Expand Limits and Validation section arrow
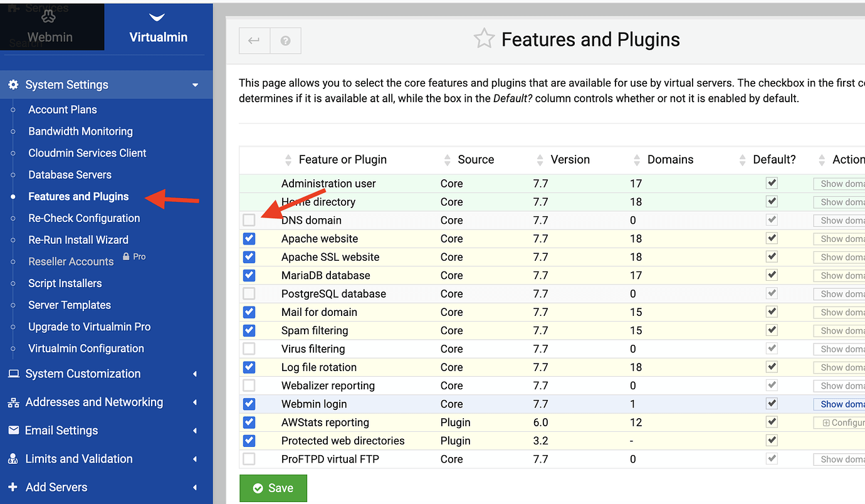The image size is (865, 504). click(195, 459)
